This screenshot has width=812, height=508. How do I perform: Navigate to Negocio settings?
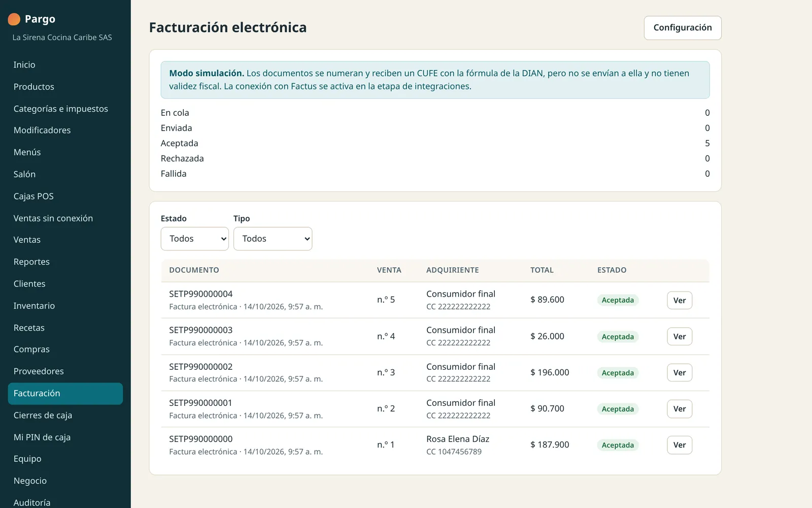(65, 481)
